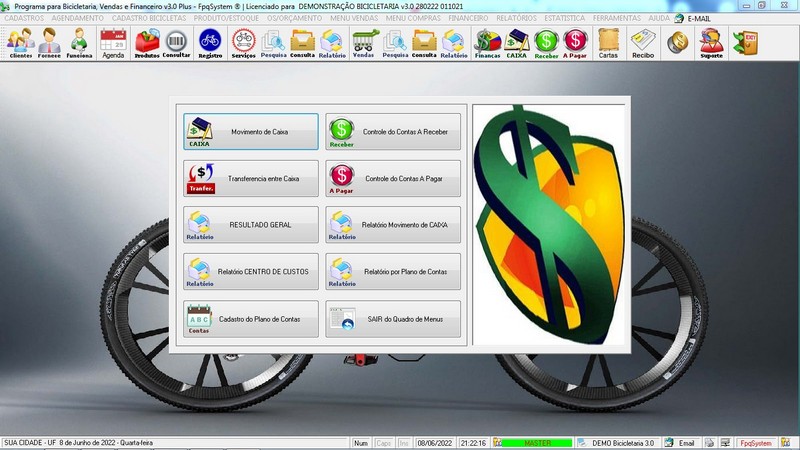Open Cadastro do Plano de Contas

(x=251, y=319)
